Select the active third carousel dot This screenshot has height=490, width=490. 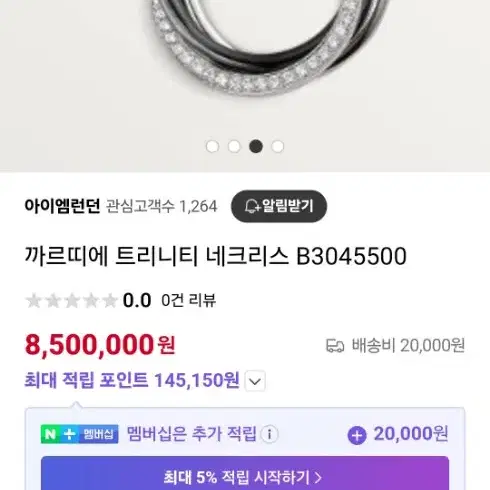point(256,146)
